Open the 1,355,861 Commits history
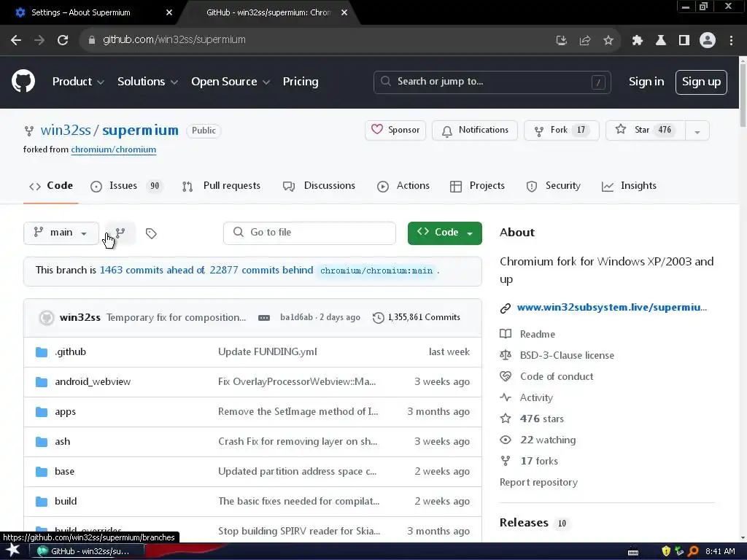This screenshot has width=747, height=560. point(417,317)
